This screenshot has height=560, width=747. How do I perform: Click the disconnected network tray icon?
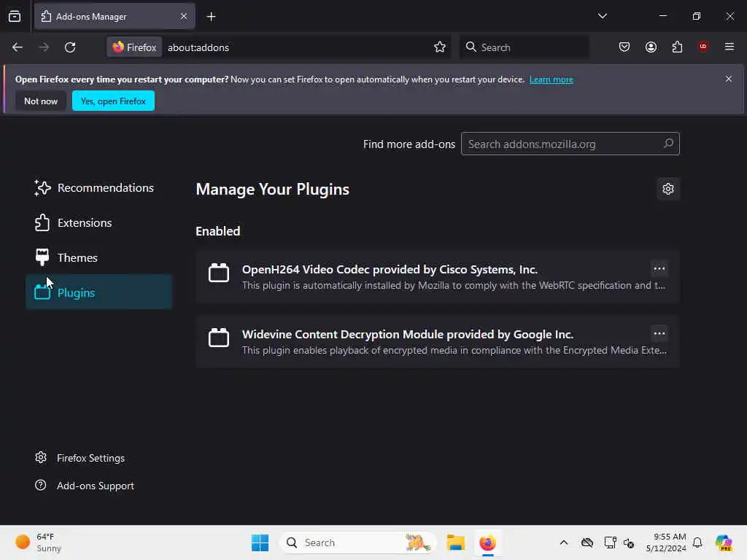[x=628, y=542]
